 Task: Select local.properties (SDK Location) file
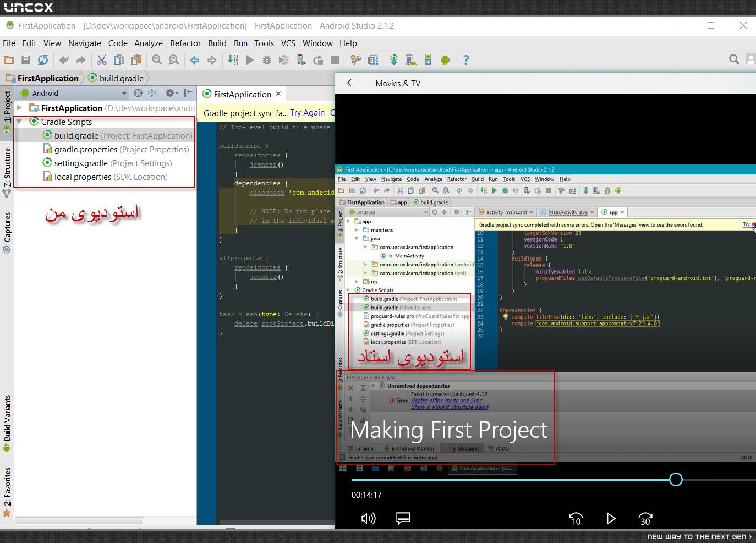[x=105, y=177]
